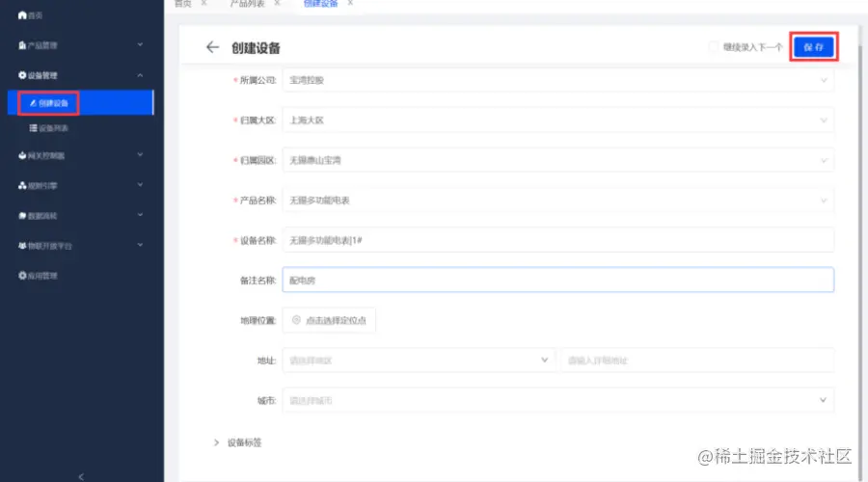This screenshot has width=868, height=482.
Task: Open the 城市 dropdown
Action: 558,400
